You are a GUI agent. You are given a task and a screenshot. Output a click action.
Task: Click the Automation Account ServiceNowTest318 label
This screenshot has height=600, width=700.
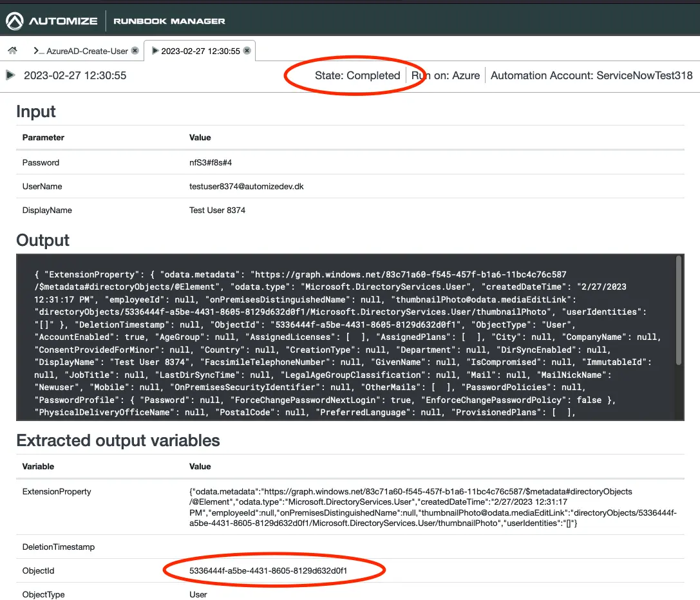(x=591, y=75)
